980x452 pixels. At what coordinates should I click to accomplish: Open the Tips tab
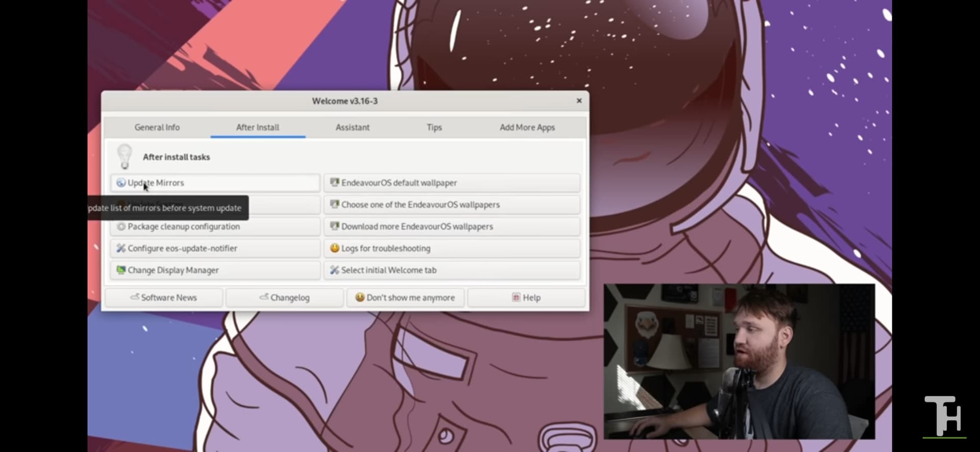tap(434, 128)
